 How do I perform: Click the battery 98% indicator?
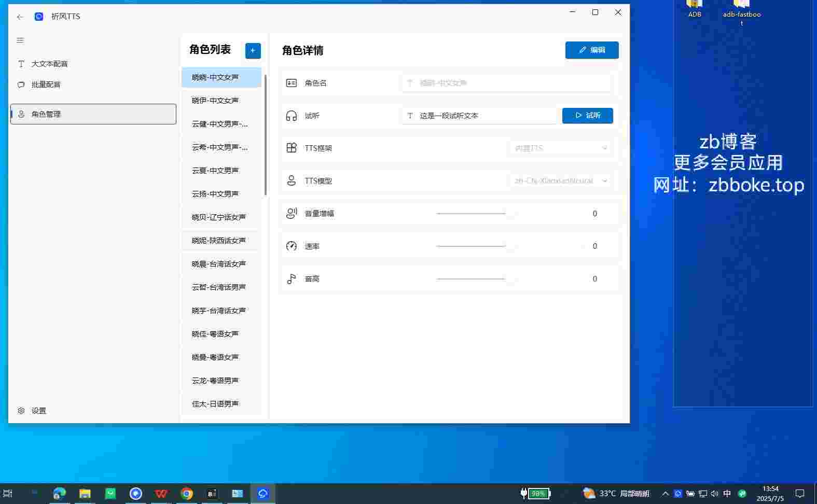point(536,493)
